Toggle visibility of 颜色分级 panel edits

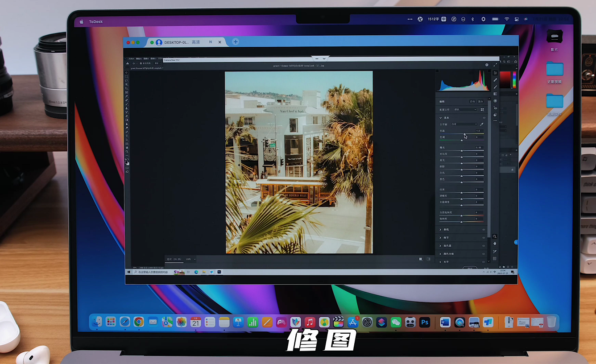484,254
